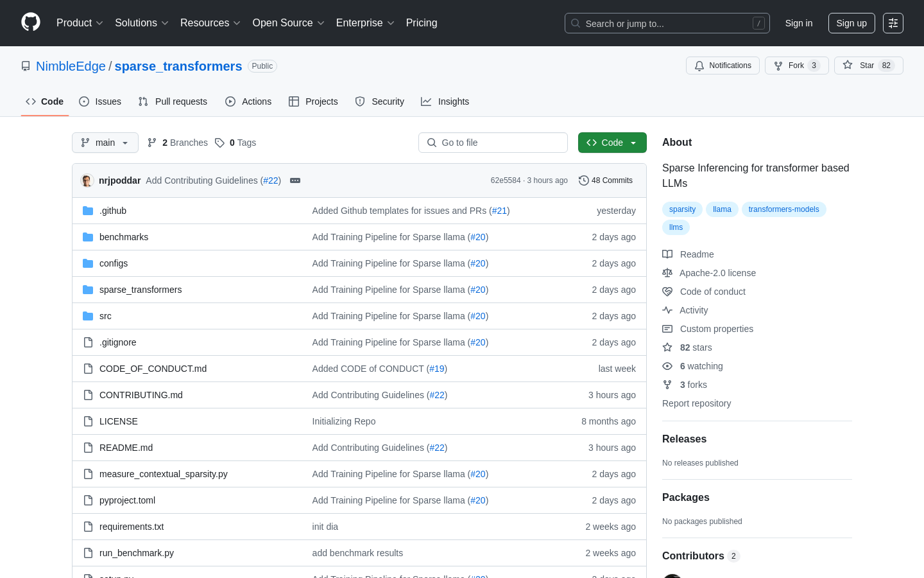This screenshot has width=924, height=578.
Task: Open the main branch dropdown
Action: tap(105, 143)
